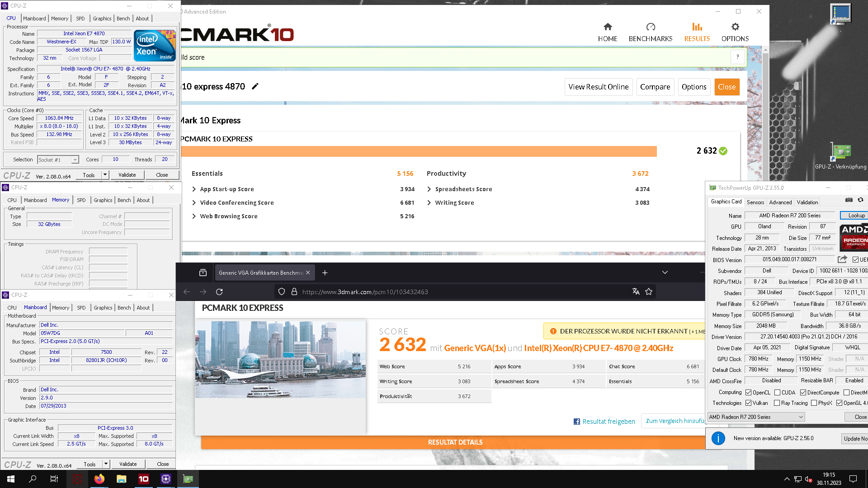868x488 pixels.
Task: Click the View Result Online button
Action: [598, 87]
